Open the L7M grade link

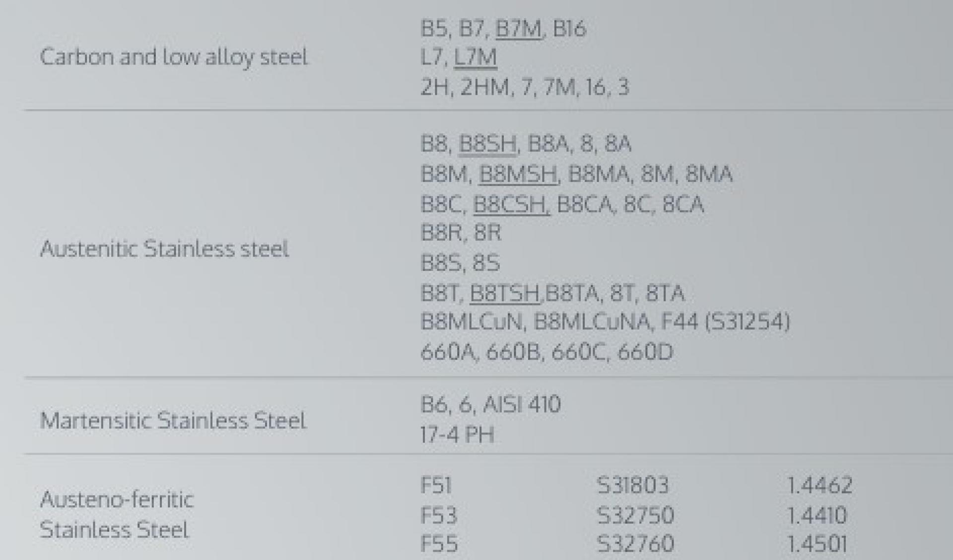point(475,57)
